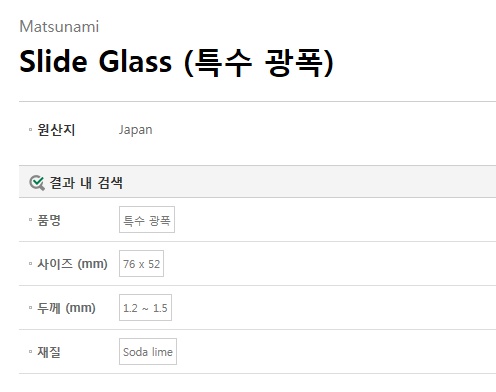Screen dimensions: 496x392
Task: Click the 결과 내 검색 header text
Action: point(86,183)
